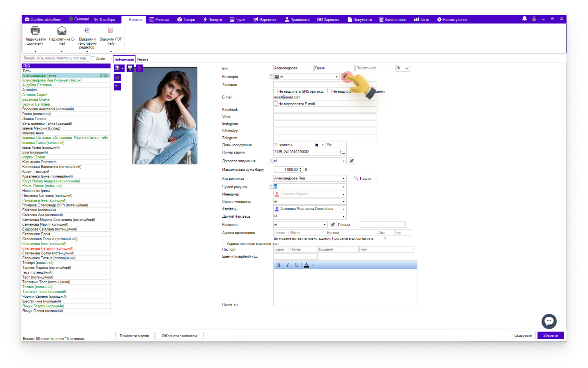Viewport: 588px width, 368px height.
Task: Apply bold formatting in notes
Action: [279, 265]
